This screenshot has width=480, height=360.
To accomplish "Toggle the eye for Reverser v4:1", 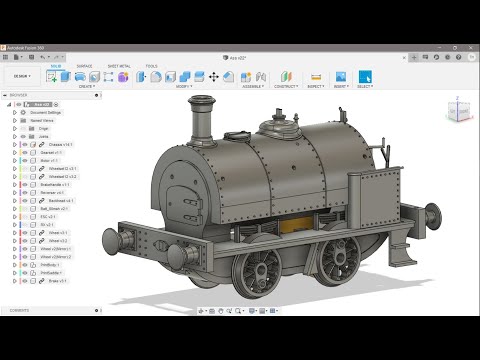I will point(25,193).
